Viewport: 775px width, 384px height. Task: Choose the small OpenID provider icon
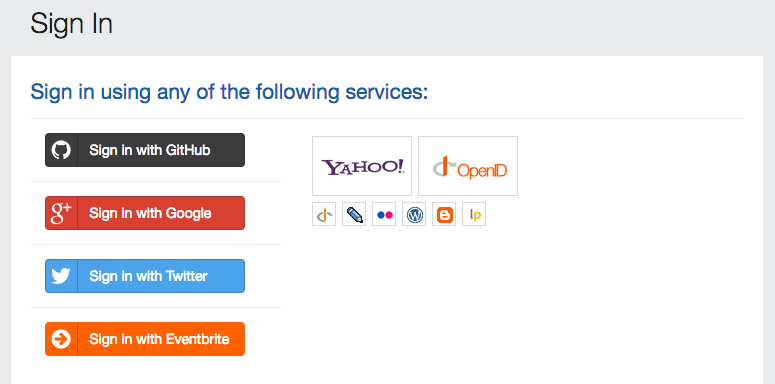(x=324, y=214)
